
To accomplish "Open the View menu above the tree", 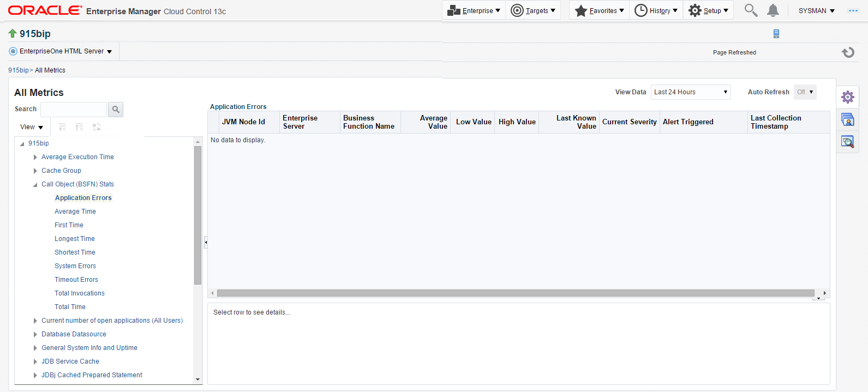I will (32, 127).
